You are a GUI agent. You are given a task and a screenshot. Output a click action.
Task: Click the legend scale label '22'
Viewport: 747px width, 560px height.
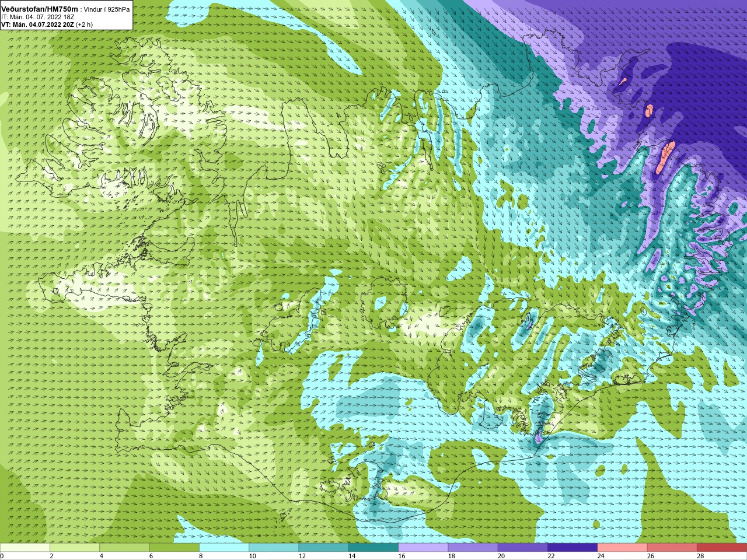(x=551, y=556)
